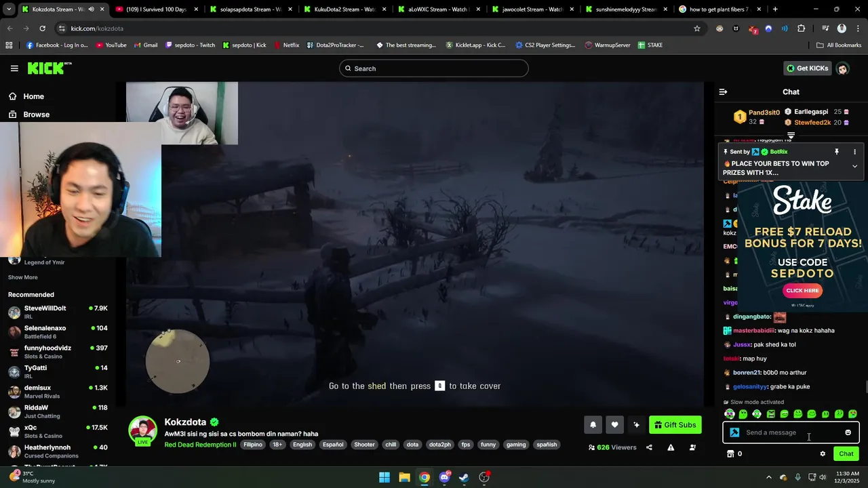This screenshot has height=488, width=868.
Task: Expand the pinned BotRix message chevron
Action: (x=854, y=166)
